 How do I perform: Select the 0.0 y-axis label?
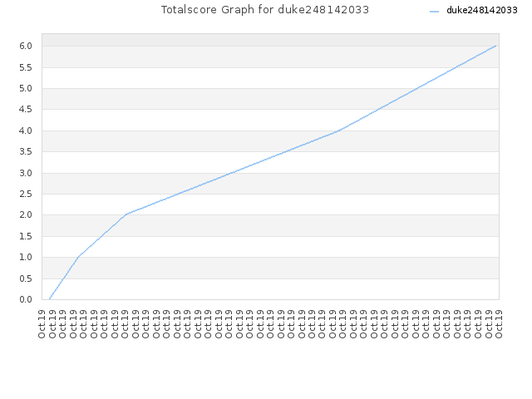tap(26, 299)
